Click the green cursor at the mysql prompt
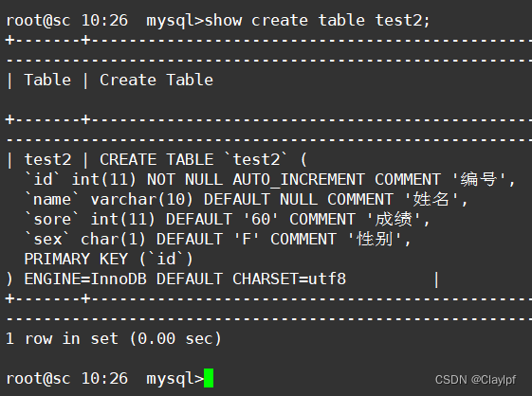This screenshot has height=396, width=532. tap(209, 378)
